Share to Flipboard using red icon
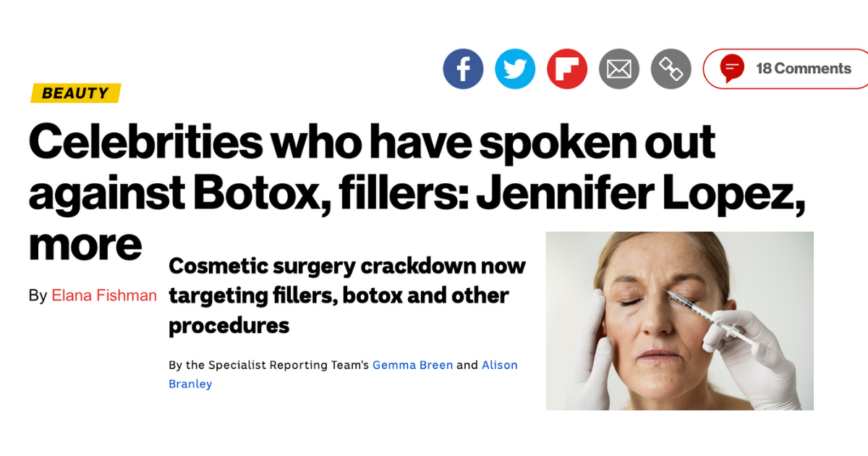Screen dimensions: 868x456 [567, 69]
